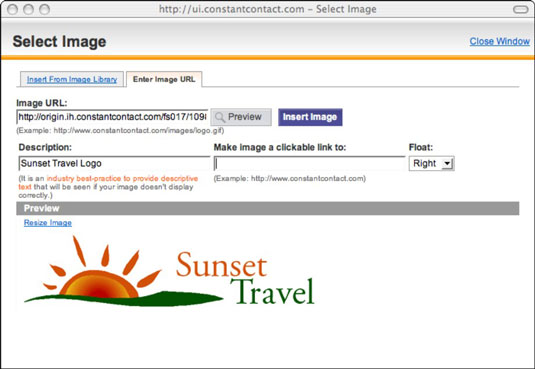Click the 'Image URL:' label
The height and width of the screenshot is (369, 535).
pos(42,103)
